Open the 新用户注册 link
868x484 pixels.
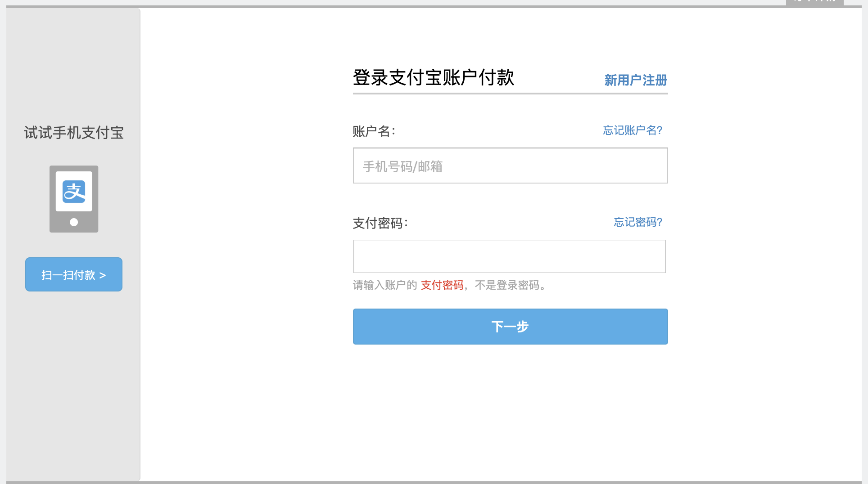click(636, 81)
